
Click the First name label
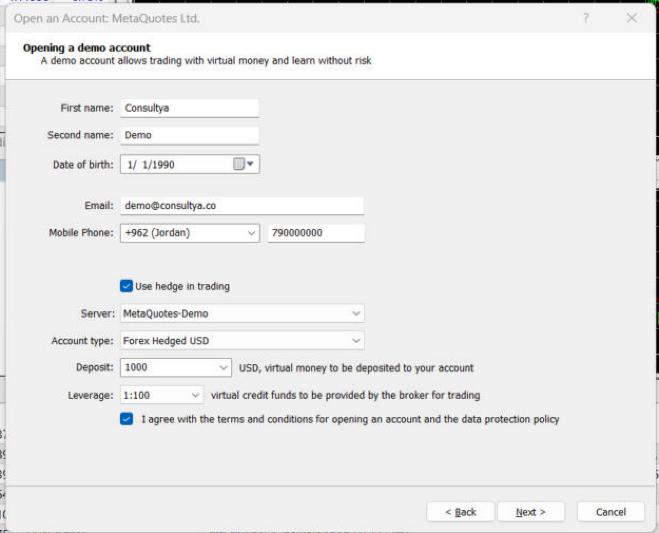click(87, 108)
